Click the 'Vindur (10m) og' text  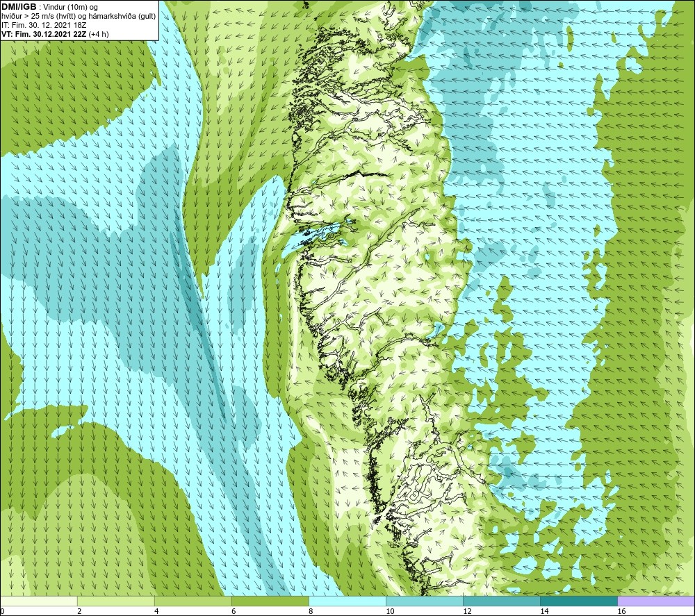point(70,7)
